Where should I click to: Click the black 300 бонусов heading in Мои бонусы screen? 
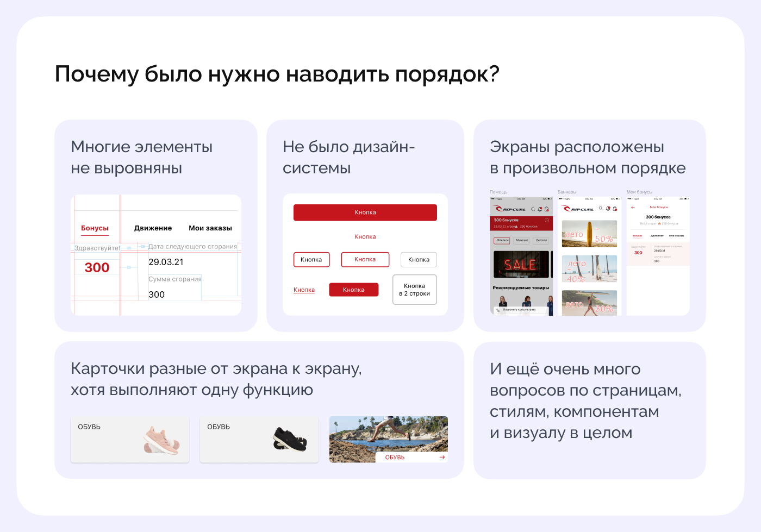coord(658,217)
